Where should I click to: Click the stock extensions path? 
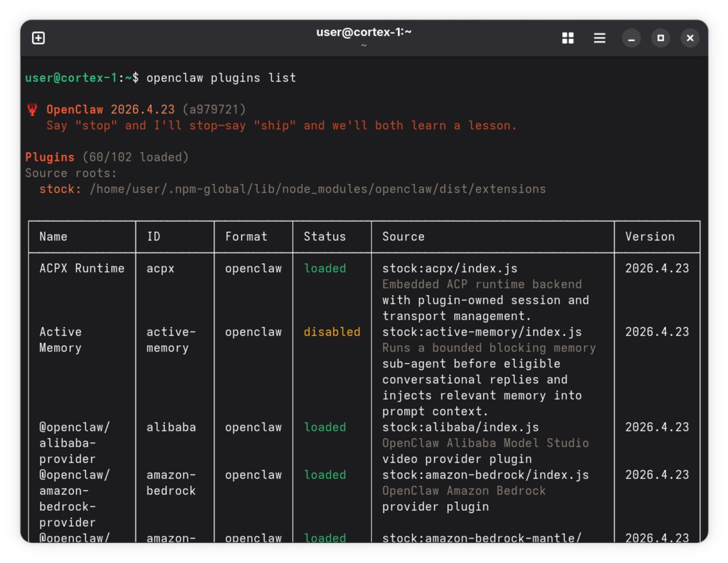point(318,189)
